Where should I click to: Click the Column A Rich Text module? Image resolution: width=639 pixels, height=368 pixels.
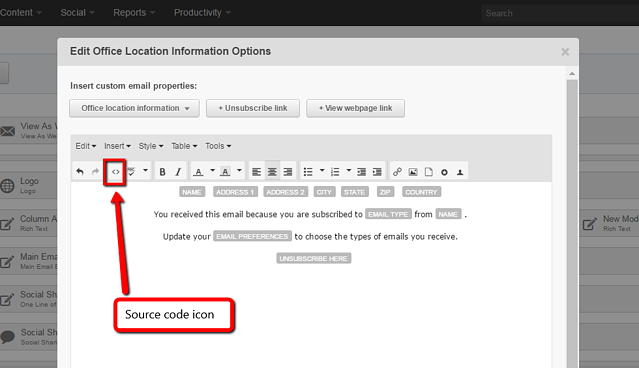pos(29,223)
